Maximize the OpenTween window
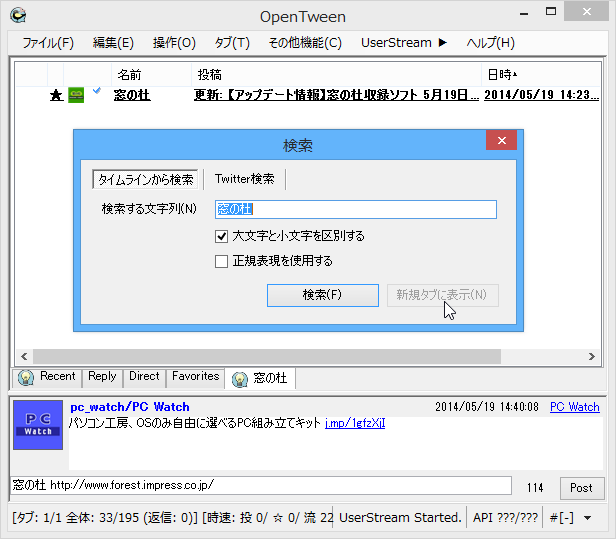The height and width of the screenshot is (539, 616). coord(551,12)
